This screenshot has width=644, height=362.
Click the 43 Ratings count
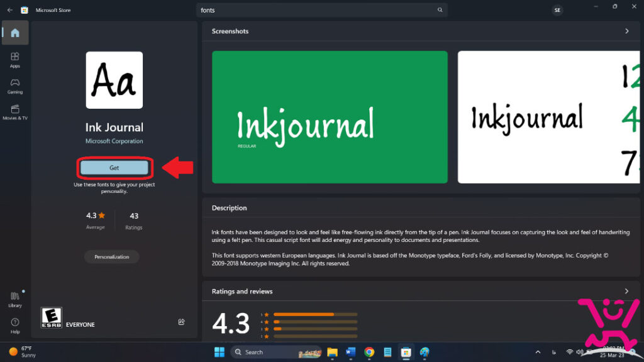[134, 221]
